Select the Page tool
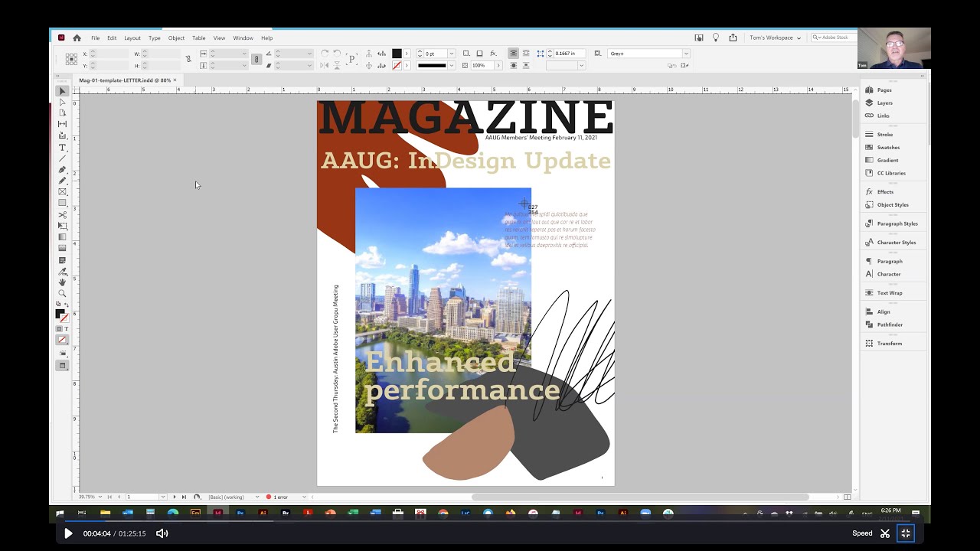The image size is (980, 551). tap(63, 113)
